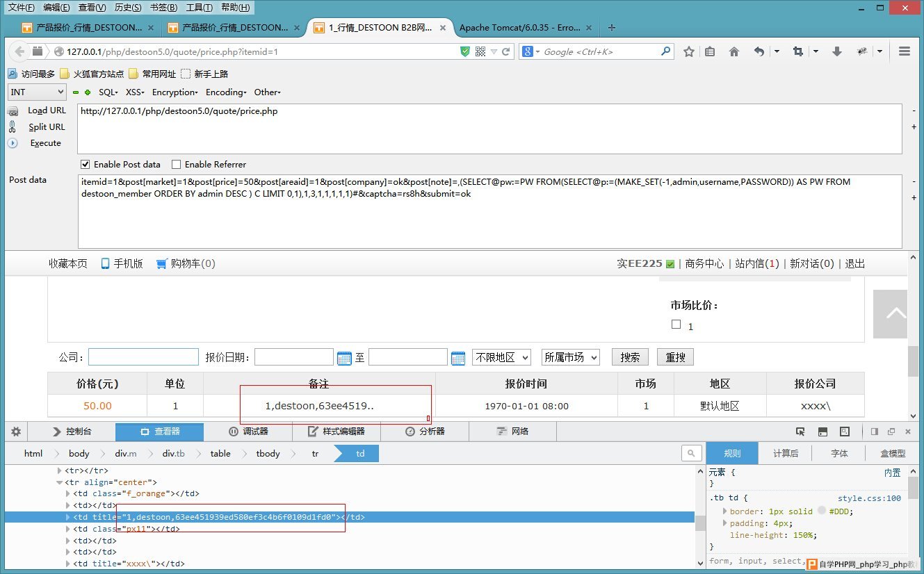Click the search magnifier in Google box
Screen dimensions: 924x574
pos(665,51)
